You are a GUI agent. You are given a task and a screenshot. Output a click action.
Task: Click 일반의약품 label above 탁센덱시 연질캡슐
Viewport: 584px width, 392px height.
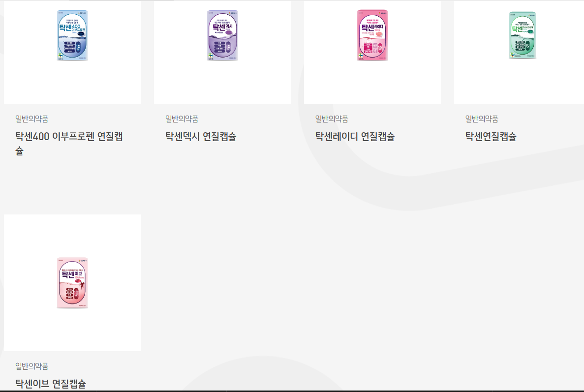(182, 119)
